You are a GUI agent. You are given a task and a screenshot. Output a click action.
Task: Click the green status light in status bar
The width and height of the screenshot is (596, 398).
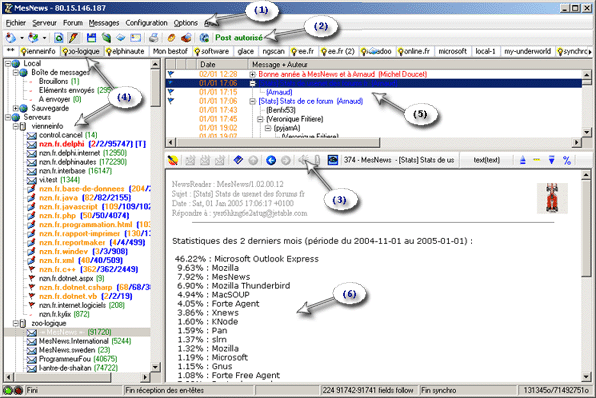pyautogui.click(x=7, y=390)
